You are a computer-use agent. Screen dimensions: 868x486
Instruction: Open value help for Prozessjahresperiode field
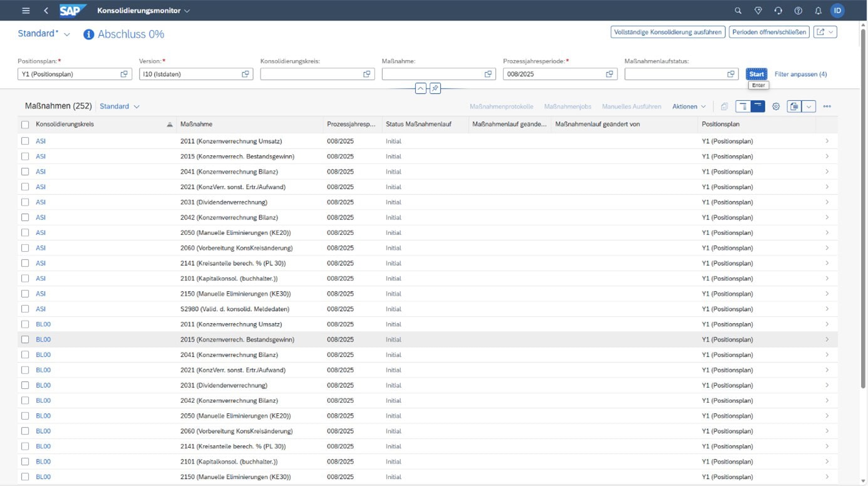tap(609, 74)
